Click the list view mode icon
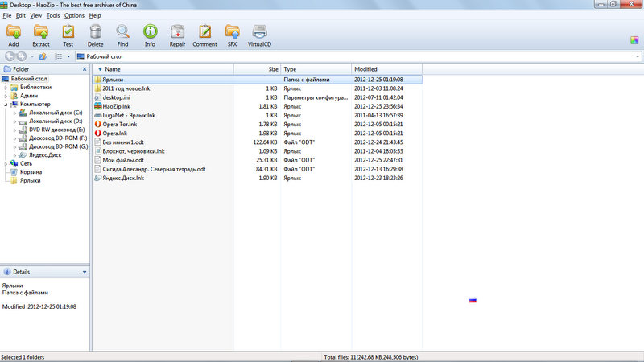Image resolution: width=644 pixels, height=362 pixels. [x=59, y=56]
